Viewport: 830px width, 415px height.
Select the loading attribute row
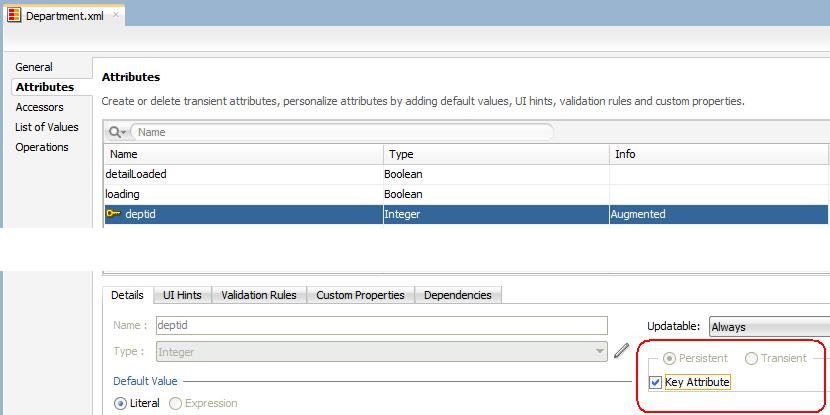point(466,194)
